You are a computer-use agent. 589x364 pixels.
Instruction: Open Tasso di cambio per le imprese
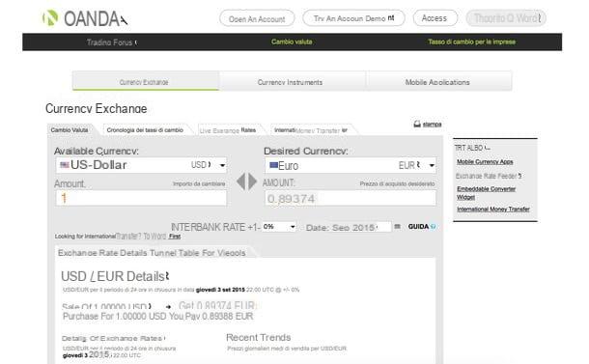[472, 42]
